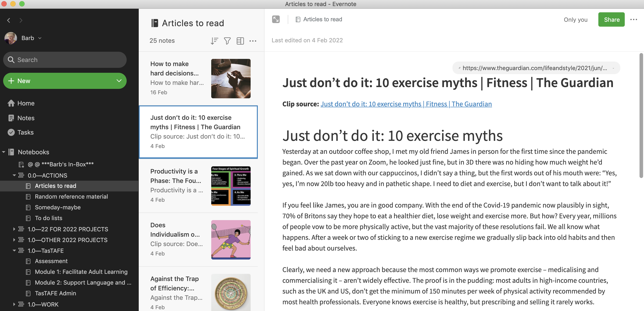Expand note to full screen icon
The image size is (644, 311).
pyautogui.click(x=276, y=19)
